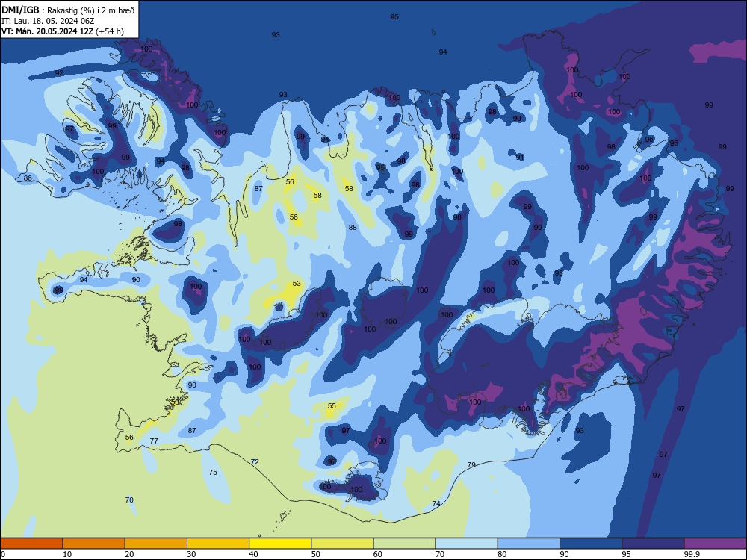Click the legend scale label 99.9
The image size is (747, 560).
[x=692, y=554]
